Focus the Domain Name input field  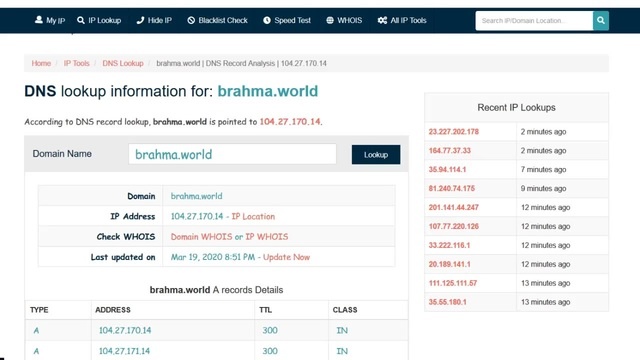(232, 154)
